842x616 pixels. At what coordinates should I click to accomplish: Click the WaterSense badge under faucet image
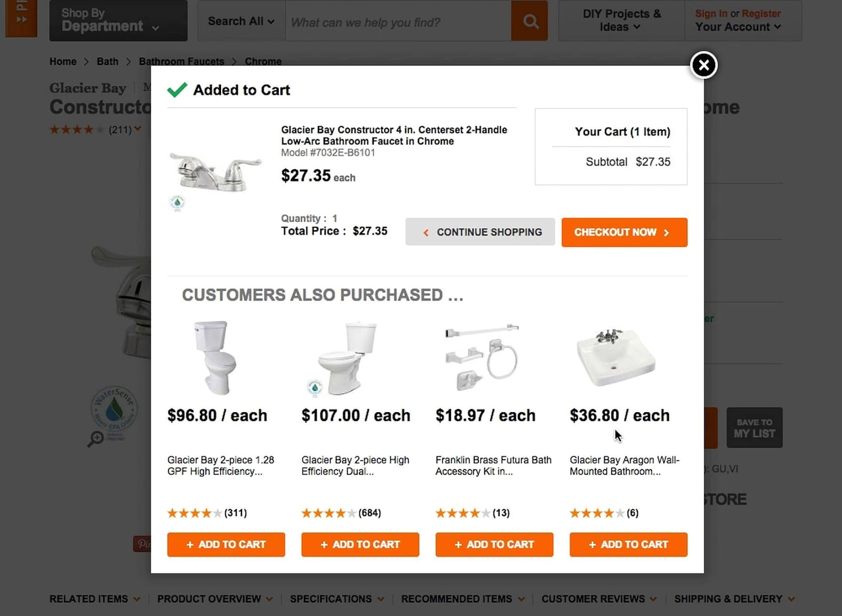point(177,203)
